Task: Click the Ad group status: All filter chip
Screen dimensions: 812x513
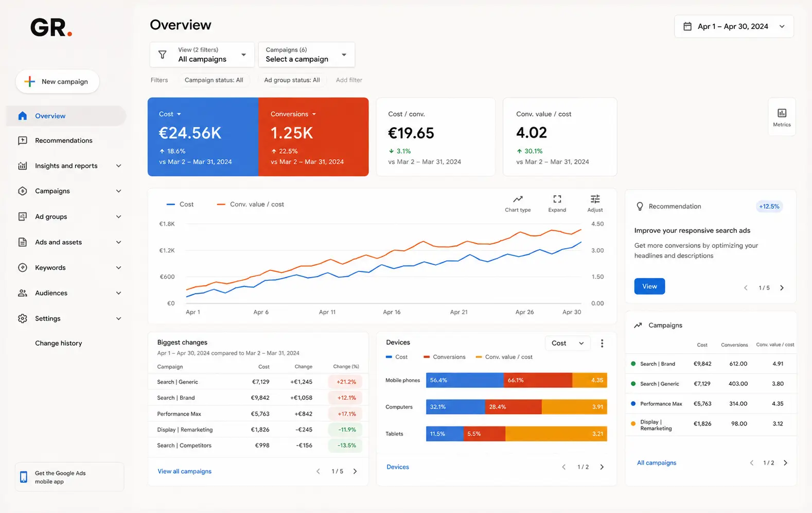Action: [292, 80]
